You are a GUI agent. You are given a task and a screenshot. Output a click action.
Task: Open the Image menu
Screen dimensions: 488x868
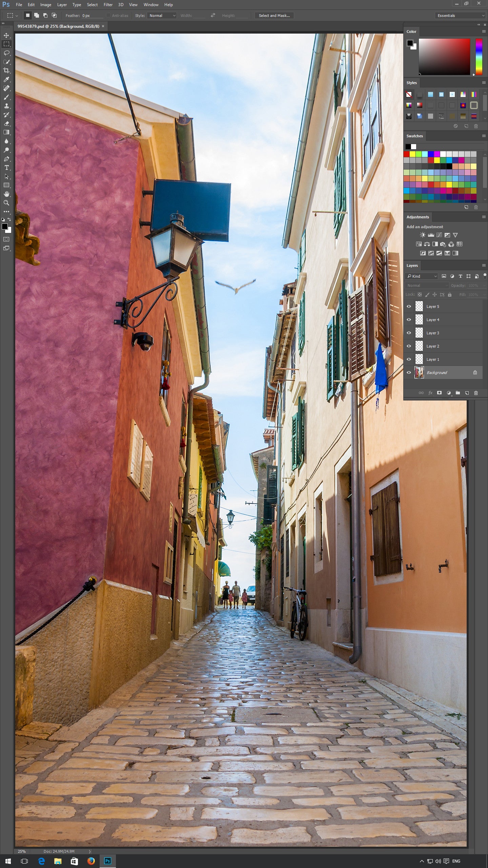[x=46, y=5]
